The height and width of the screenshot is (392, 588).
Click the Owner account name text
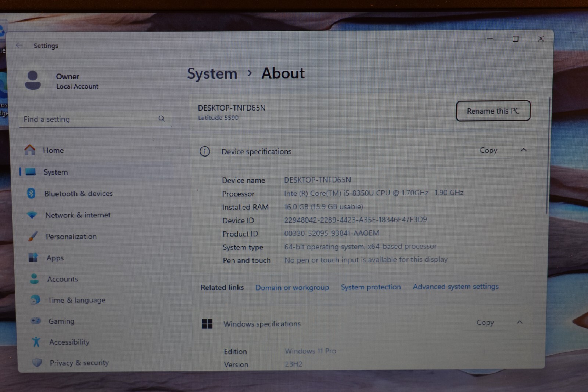[68, 76]
